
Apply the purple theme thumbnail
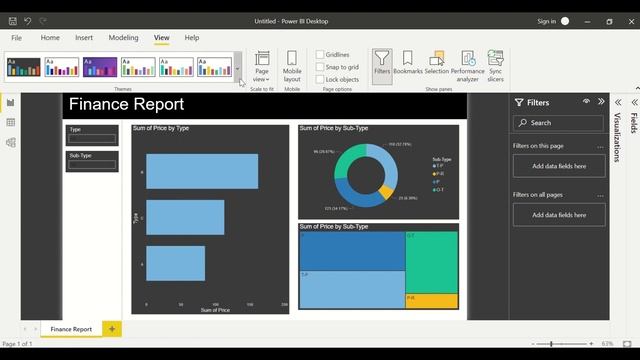pyautogui.click(x=100, y=67)
